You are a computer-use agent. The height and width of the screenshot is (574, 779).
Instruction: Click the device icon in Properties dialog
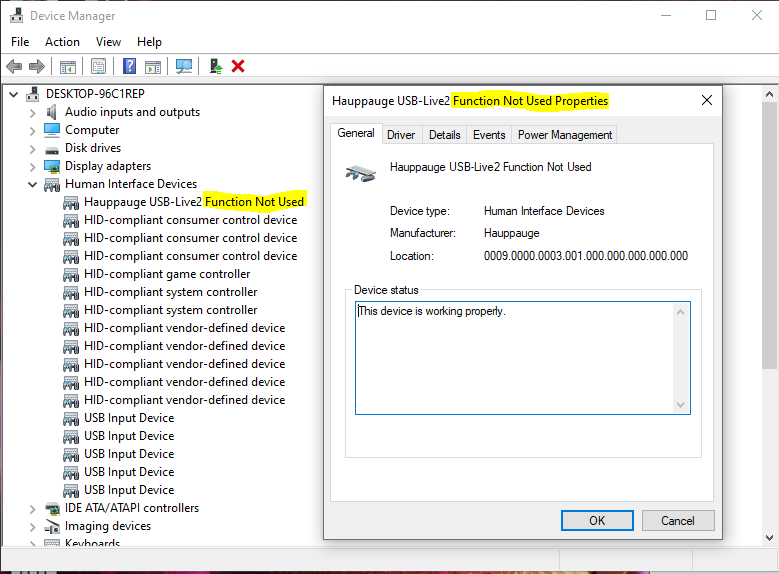tap(361, 173)
